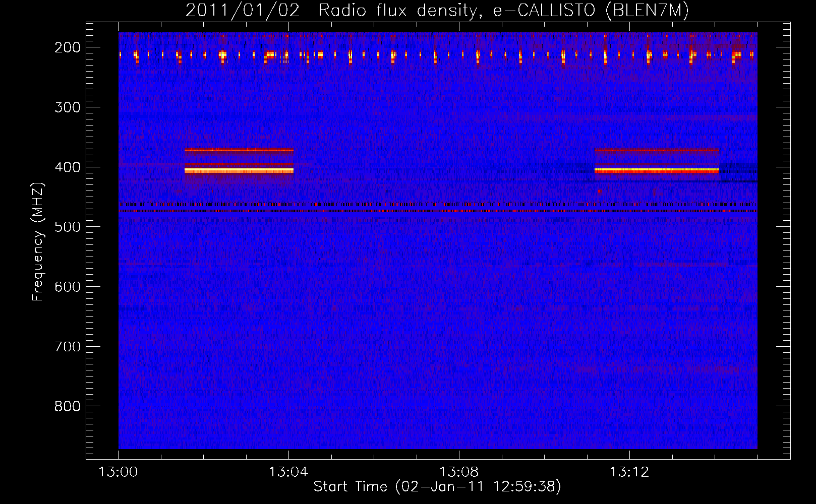816x504 pixels.
Task: Click the continuous red line near 475 MHz
Action: coord(438,211)
